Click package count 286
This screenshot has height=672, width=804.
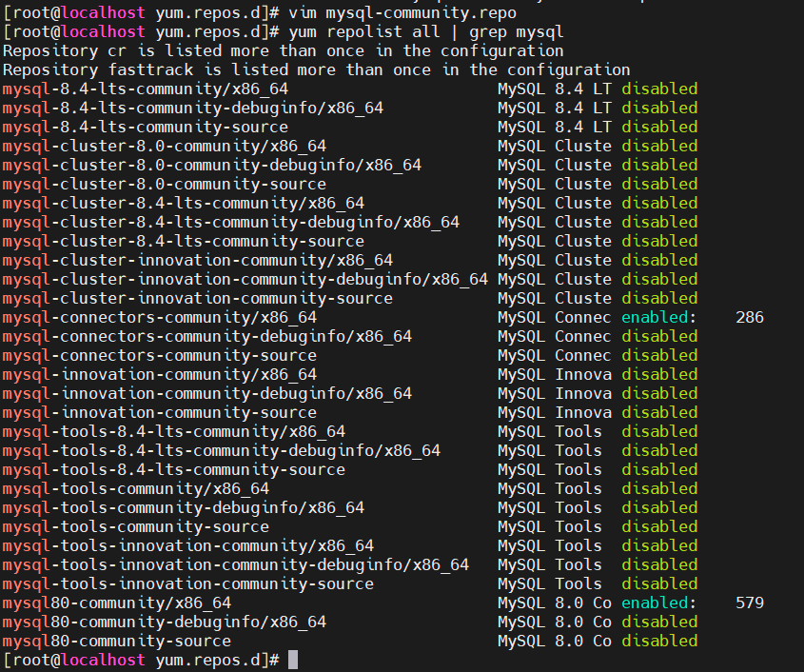(x=750, y=317)
